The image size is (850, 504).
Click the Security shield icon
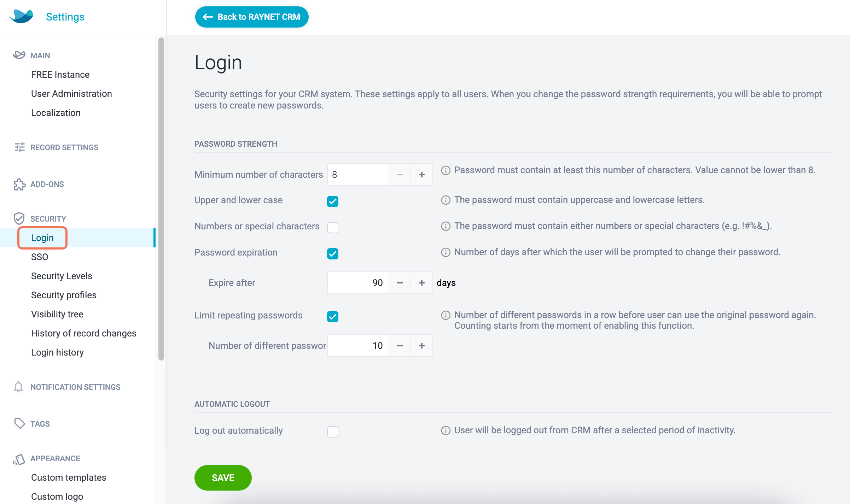19,218
